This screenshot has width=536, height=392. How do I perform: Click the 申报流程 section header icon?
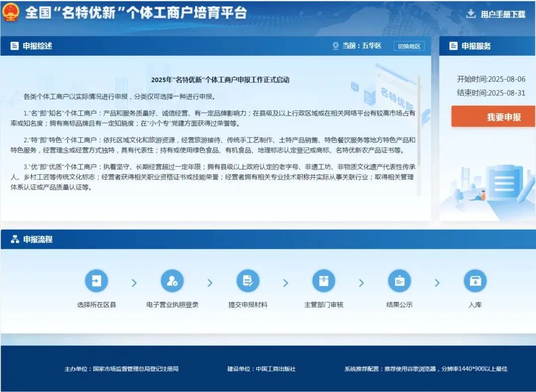[x=15, y=239]
